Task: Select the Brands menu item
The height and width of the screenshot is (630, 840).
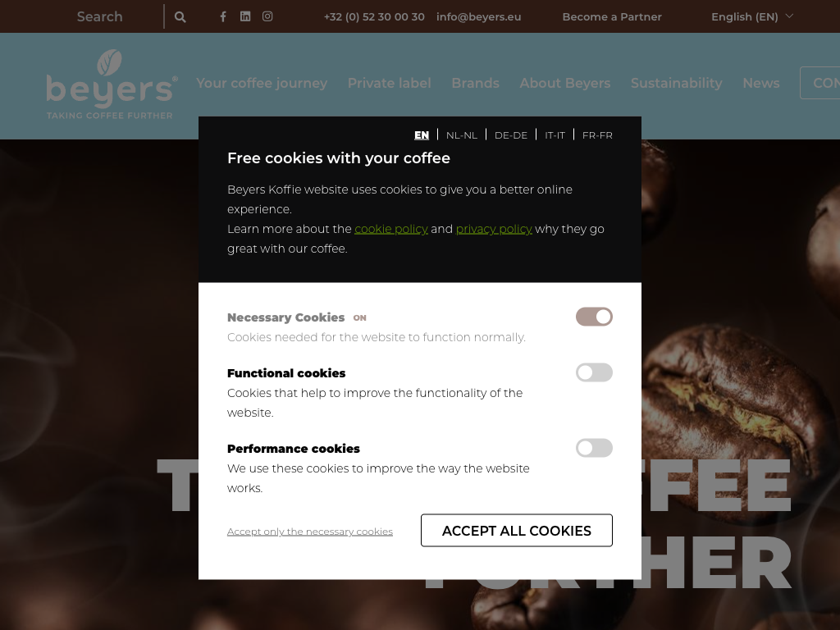Action: (x=475, y=83)
